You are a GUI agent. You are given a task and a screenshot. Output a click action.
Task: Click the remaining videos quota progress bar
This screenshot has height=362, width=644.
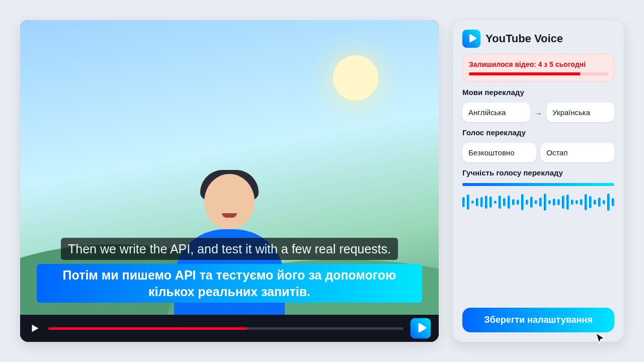538,74
